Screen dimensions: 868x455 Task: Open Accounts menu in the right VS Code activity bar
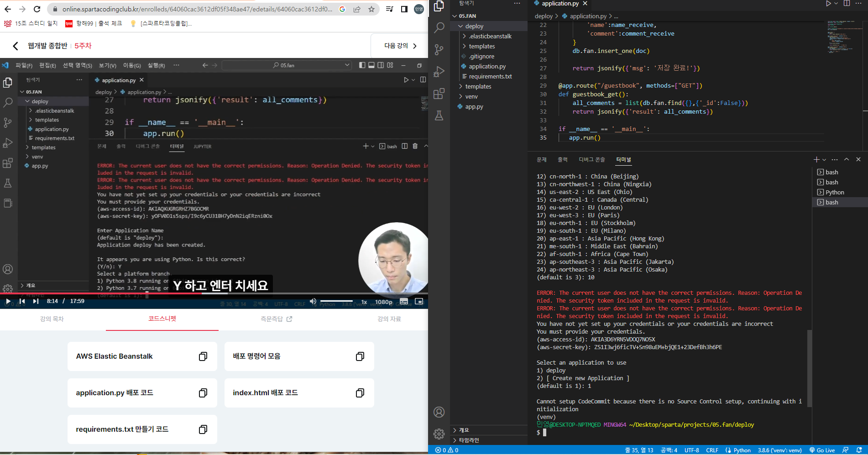439,412
